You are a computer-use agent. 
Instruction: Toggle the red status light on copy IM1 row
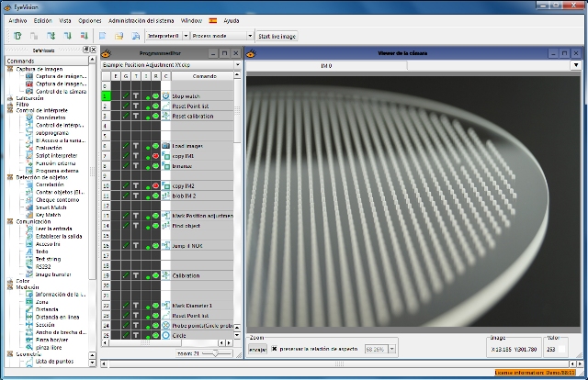pyautogui.click(x=156, y=156)
